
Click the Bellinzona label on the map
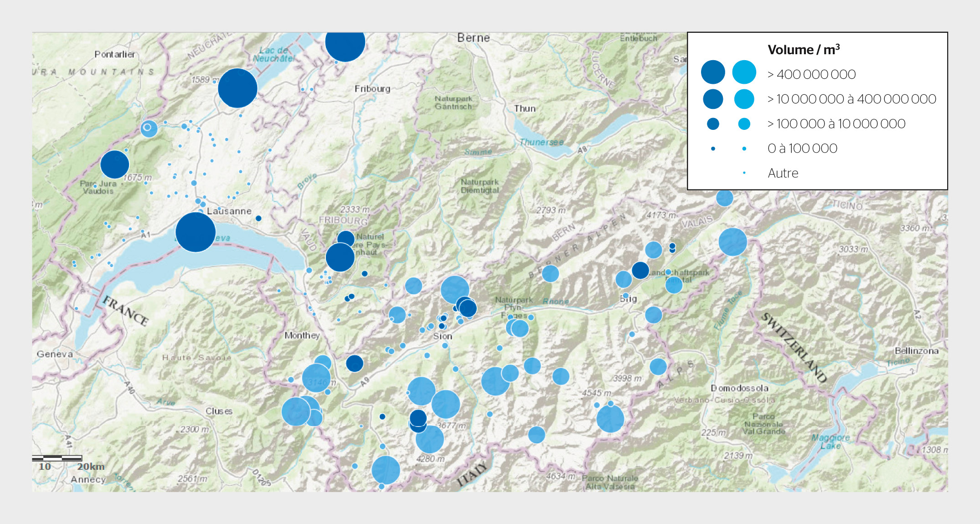tap(916, 351)
